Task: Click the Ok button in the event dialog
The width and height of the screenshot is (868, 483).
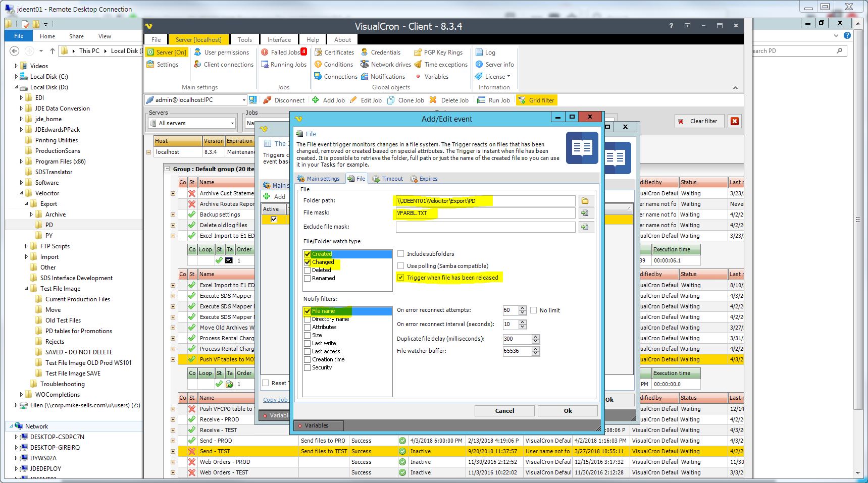Action: point(568,411)
